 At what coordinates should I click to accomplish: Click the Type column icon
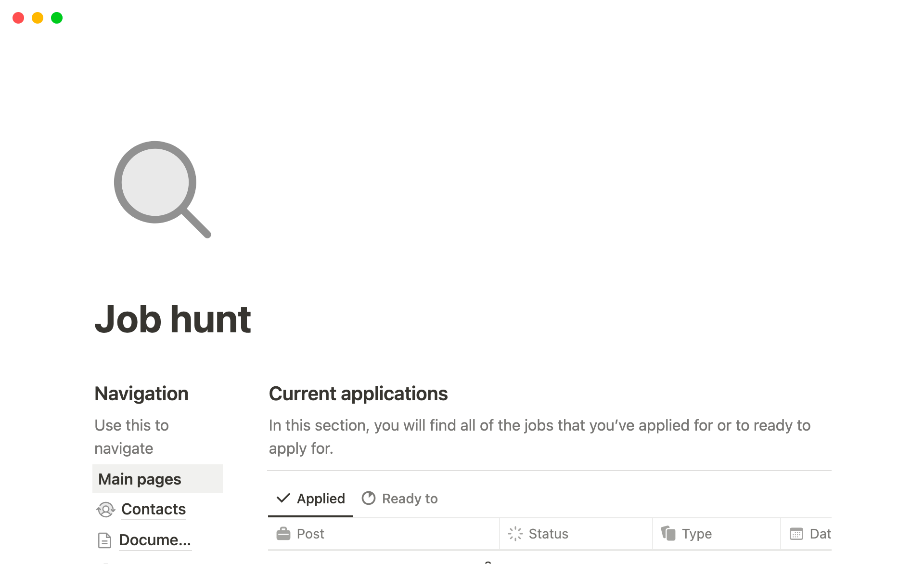click(x=668, y=533)
